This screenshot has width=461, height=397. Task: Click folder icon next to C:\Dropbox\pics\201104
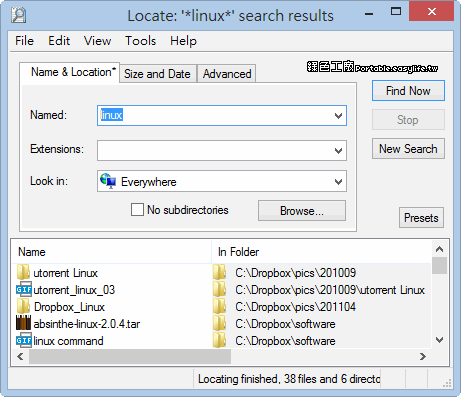(220, 306)
